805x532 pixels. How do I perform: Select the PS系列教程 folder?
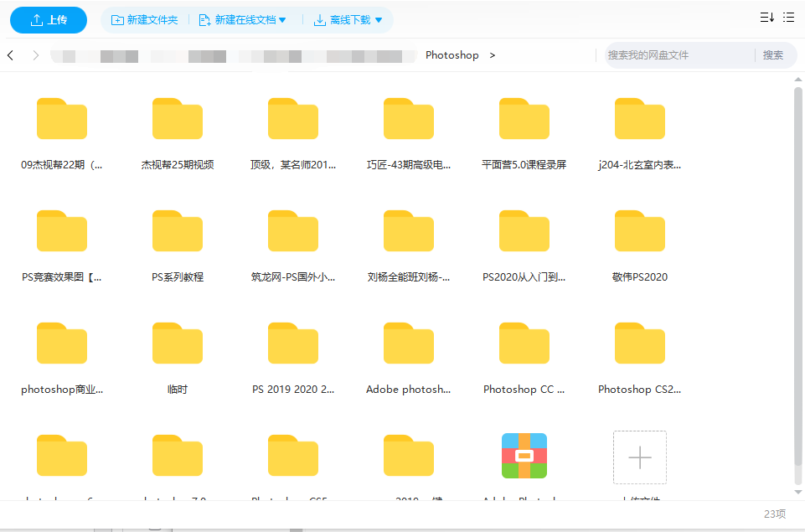[x=178, y=246]
